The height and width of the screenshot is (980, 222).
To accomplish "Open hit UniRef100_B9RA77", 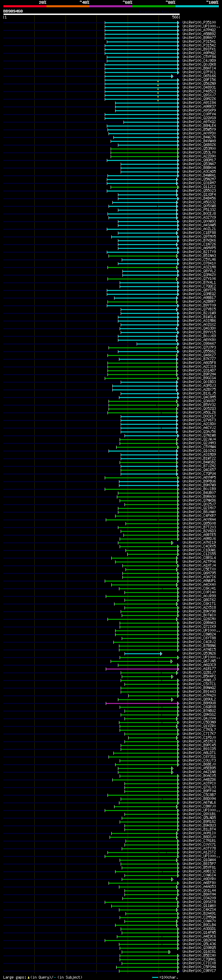I will [x=199, y=38].
